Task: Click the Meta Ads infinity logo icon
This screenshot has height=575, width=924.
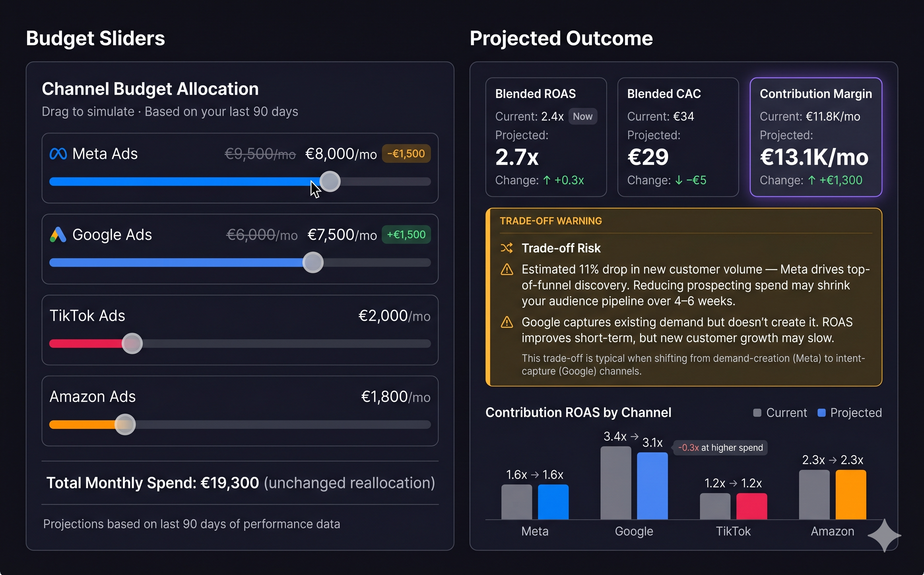Action: coord(58,154)
